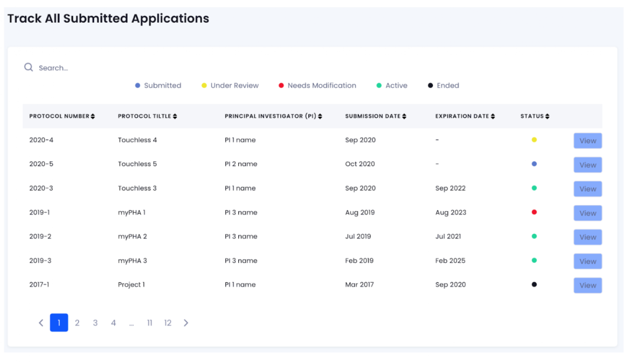This screenshot has width=633, height=364.
Task: Click the myPHA 1 title cell
Action: 132,213
